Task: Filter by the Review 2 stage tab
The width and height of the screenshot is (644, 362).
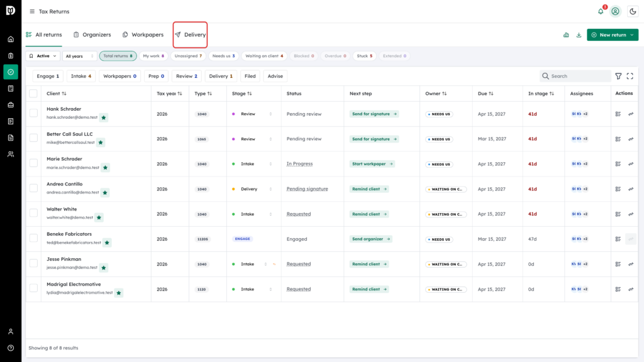Action: coord(186,76)
